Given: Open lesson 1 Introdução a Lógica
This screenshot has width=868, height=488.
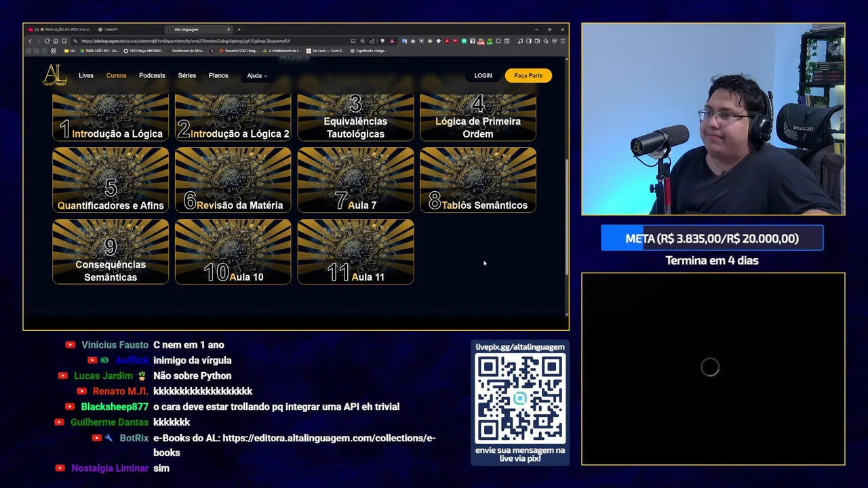Looking at the screenshot, I should 111,118.
